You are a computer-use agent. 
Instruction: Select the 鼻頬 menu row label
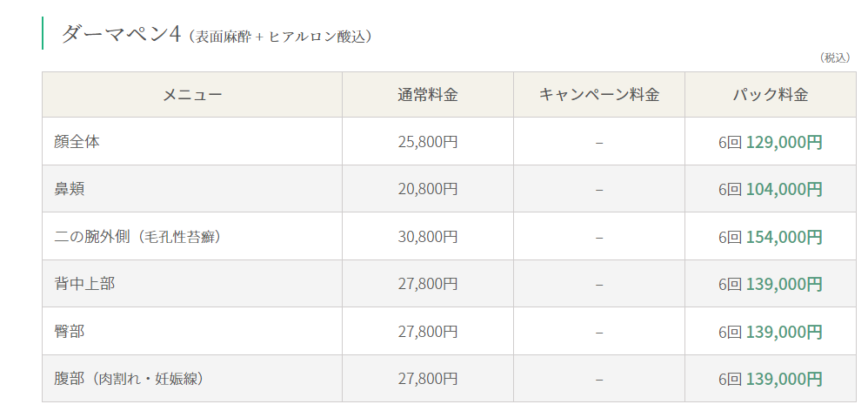[70, 190]
